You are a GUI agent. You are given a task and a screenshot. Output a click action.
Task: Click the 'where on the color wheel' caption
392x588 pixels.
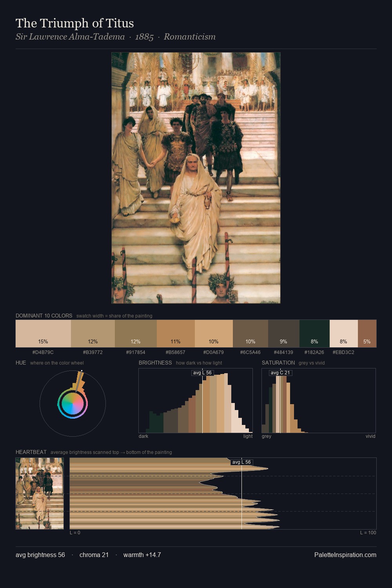(x=57, y=363)
